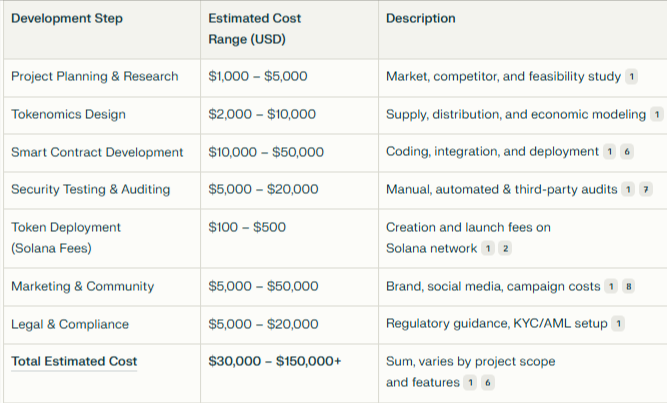Click the $10,000 – $50,000 cost cell
This screenshot has height=403, width=667.
pos(266,152)
